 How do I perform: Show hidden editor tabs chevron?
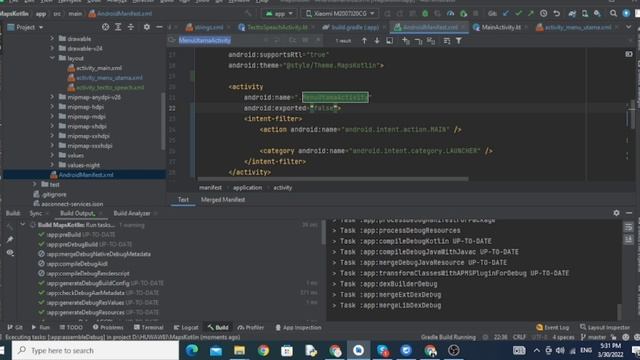pyautogui.click(x=629, y=27)
